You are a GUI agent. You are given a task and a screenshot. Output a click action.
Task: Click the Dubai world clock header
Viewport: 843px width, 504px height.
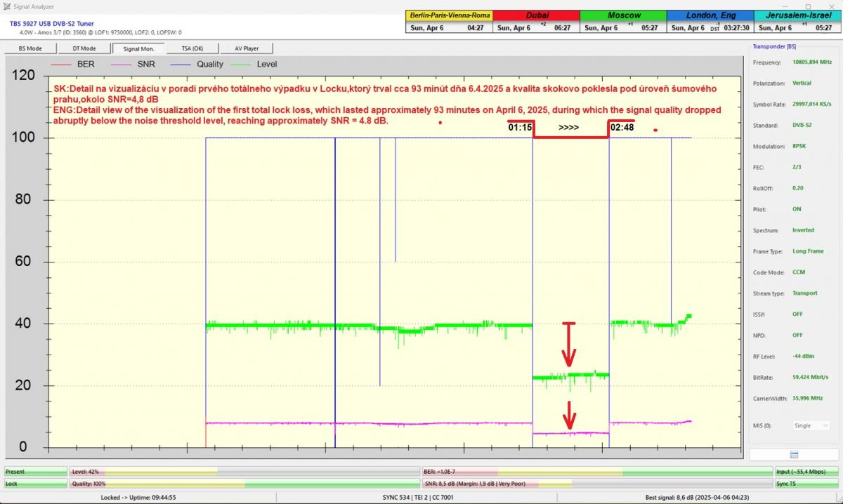click(x=536, y=15)
